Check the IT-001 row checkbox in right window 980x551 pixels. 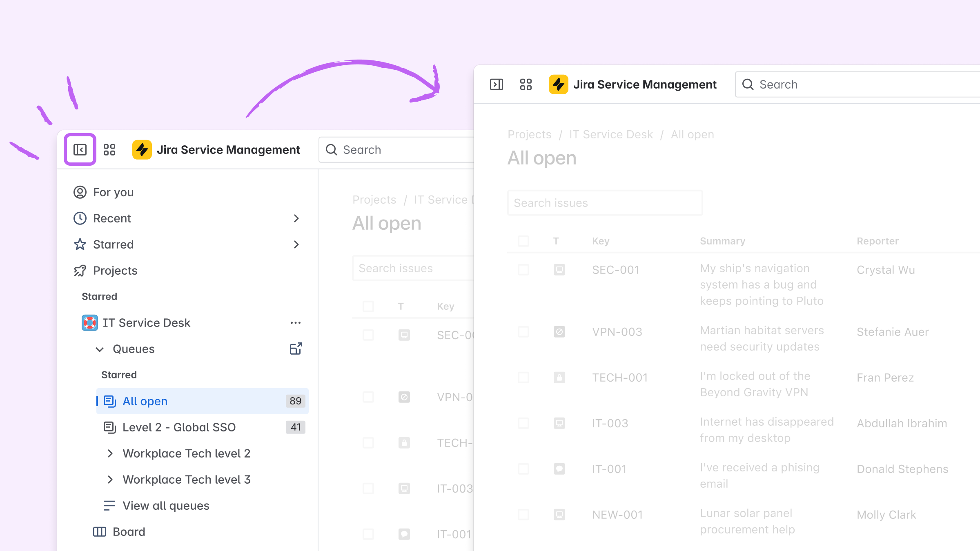pos(523,469)
